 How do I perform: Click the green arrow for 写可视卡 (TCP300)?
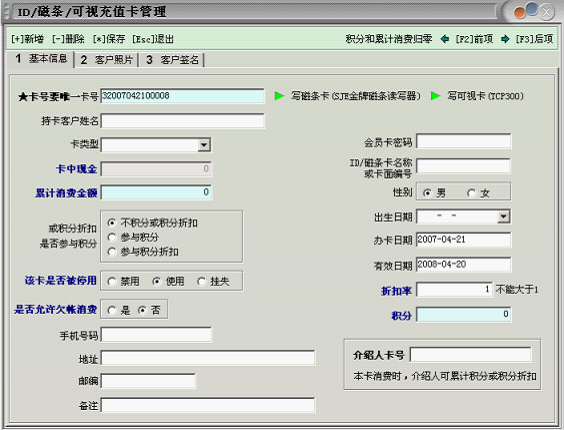(436, 96)
